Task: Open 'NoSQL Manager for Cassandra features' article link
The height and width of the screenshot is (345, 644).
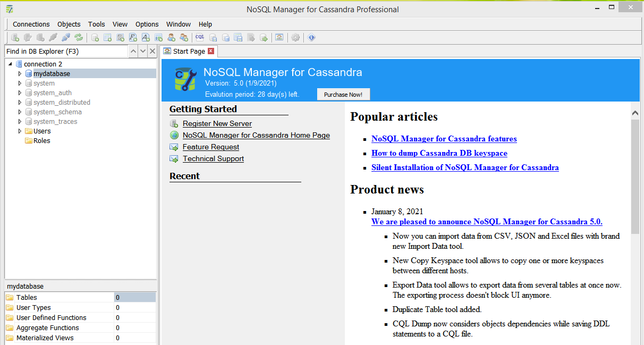Action: point(444,139)
